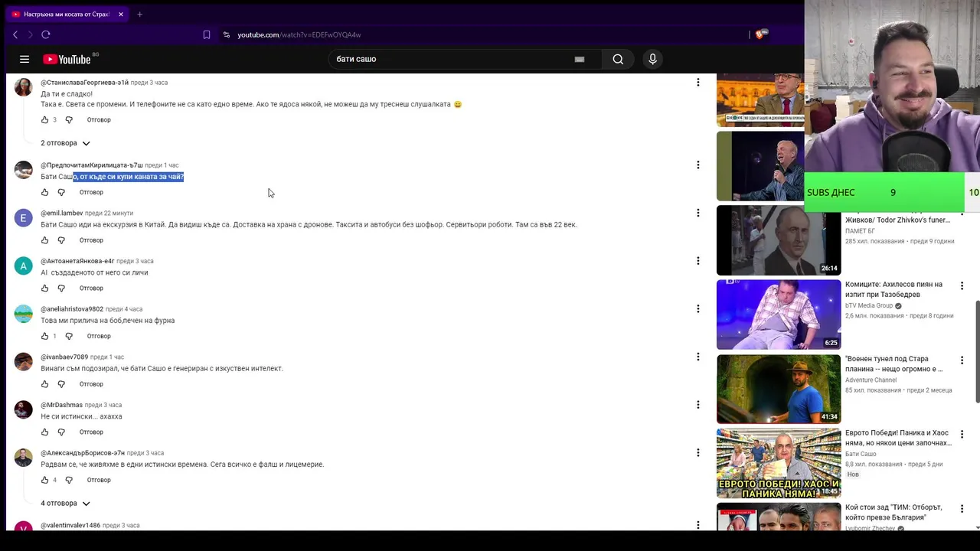Open the on-screen keyboard icon in search box
The width and height of the screenshot is (980, 551).
tap(580, 59)
